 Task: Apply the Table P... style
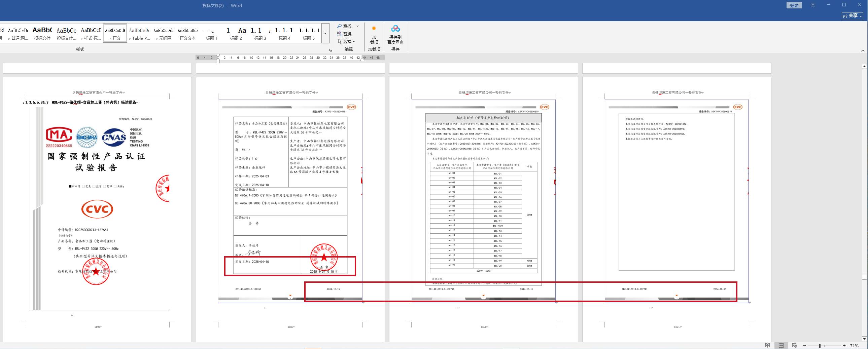tap(139, 33)
